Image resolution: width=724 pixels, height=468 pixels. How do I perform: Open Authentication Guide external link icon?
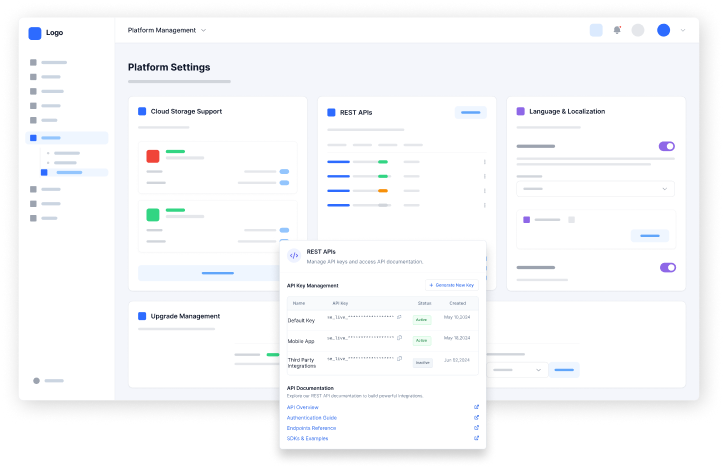(477, 418)
